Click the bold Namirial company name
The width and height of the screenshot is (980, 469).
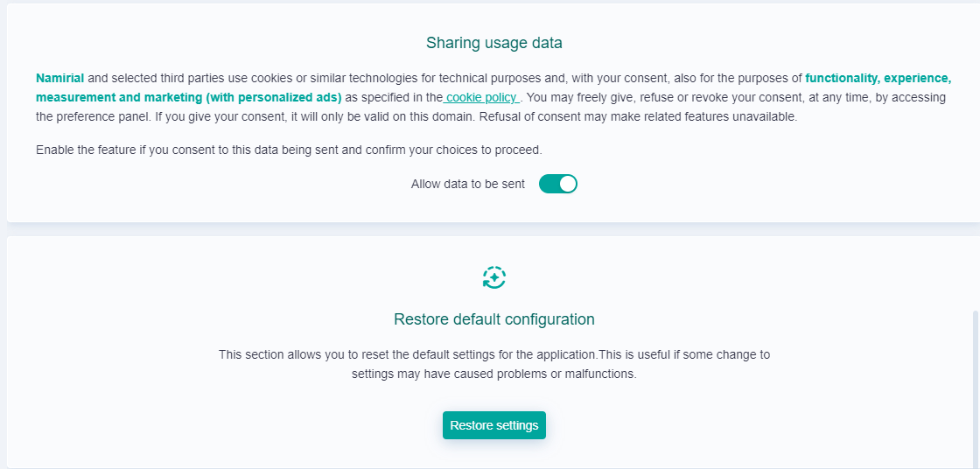[x=59, y=78]
